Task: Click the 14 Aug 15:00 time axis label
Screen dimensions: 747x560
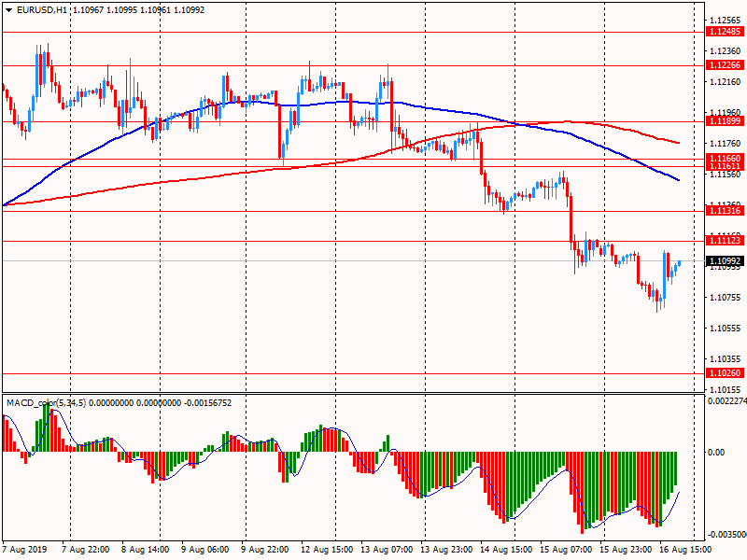Action: [506, 550]
